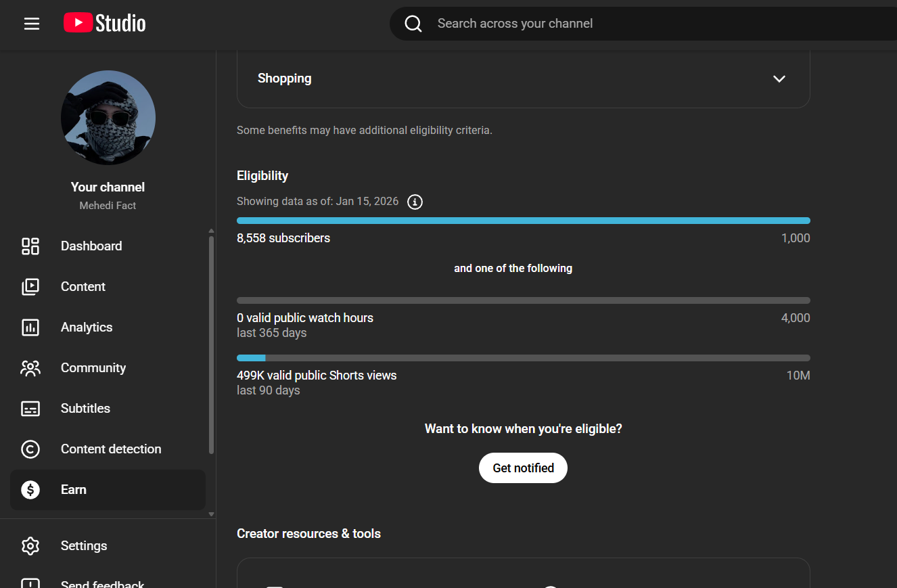The width and height of the screenshot is (897, 588).
Task: Click the Content video library icon
Action: click(x=30, y=287)
